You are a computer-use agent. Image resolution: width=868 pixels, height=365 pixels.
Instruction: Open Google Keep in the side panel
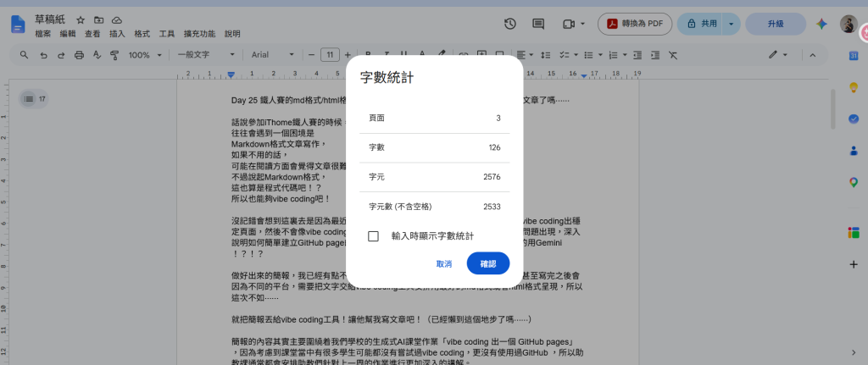854,87
